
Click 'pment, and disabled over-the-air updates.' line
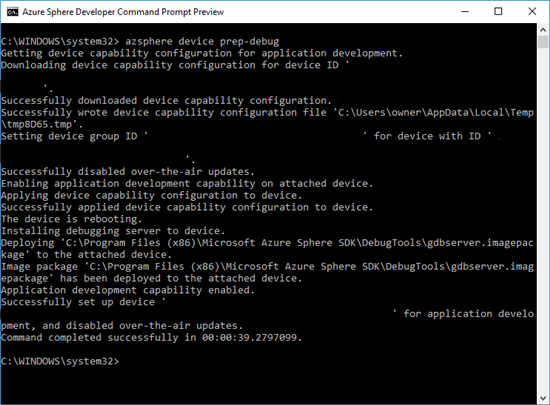pos(122,326)
